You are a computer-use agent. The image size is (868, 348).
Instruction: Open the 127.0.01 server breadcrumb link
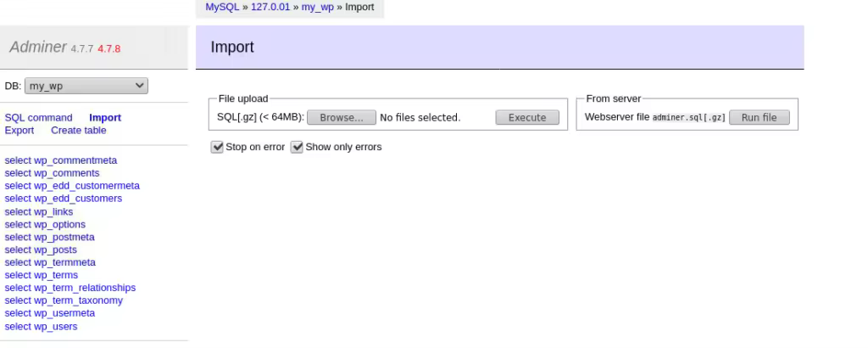tap(270, 7)
